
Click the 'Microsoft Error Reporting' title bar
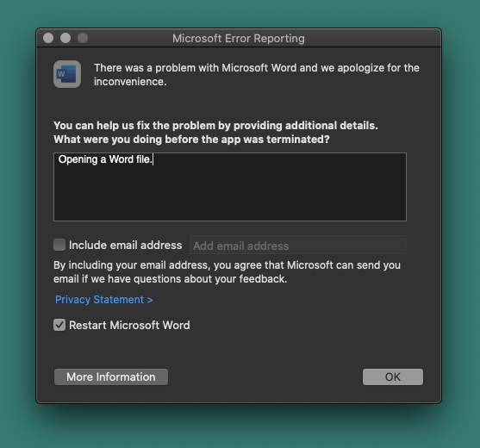tap(239, 39)
